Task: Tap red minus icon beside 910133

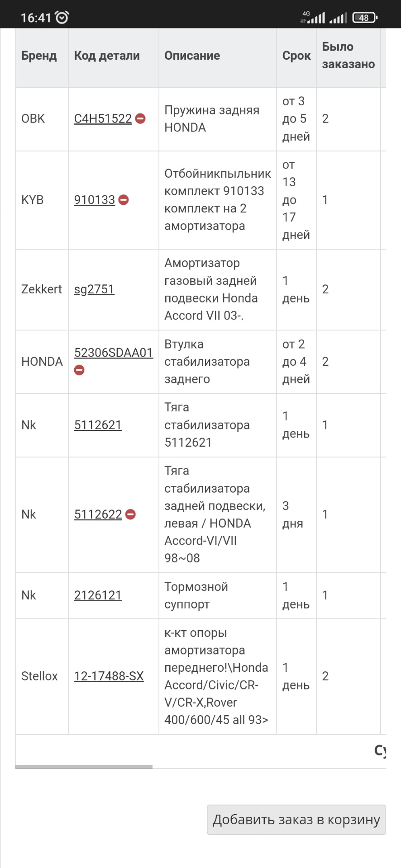Action: click(124, 200)
